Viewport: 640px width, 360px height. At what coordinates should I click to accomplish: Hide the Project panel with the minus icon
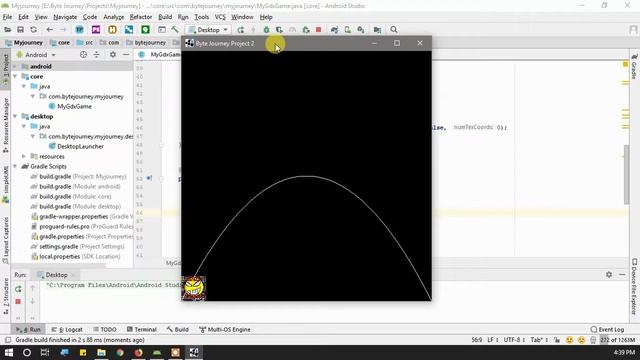pos(126,55)
